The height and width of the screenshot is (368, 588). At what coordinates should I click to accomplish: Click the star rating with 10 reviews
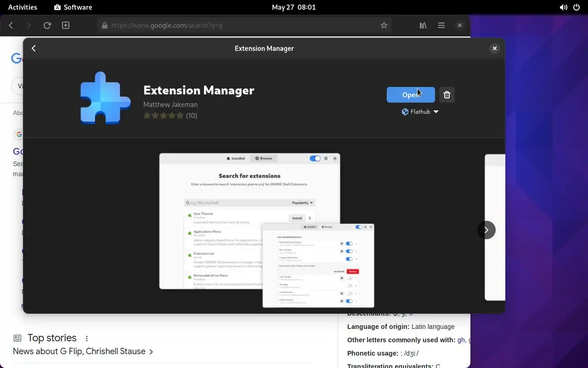tap(170, 115)
